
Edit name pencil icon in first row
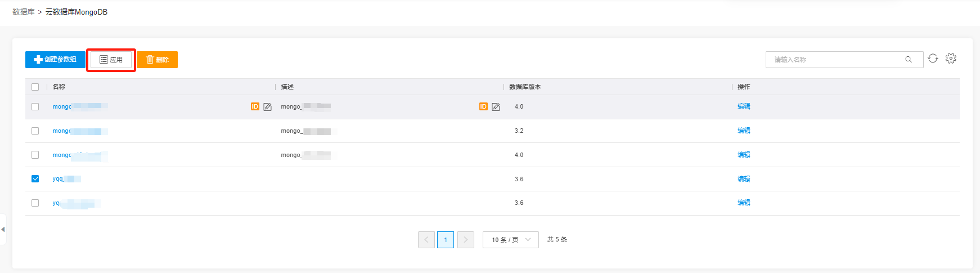[268, 107]
